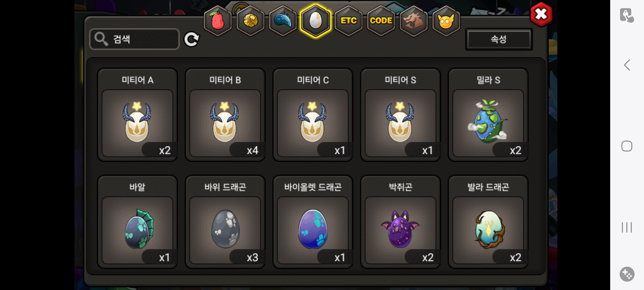Open the CODE tab

(x=381, y=21)
